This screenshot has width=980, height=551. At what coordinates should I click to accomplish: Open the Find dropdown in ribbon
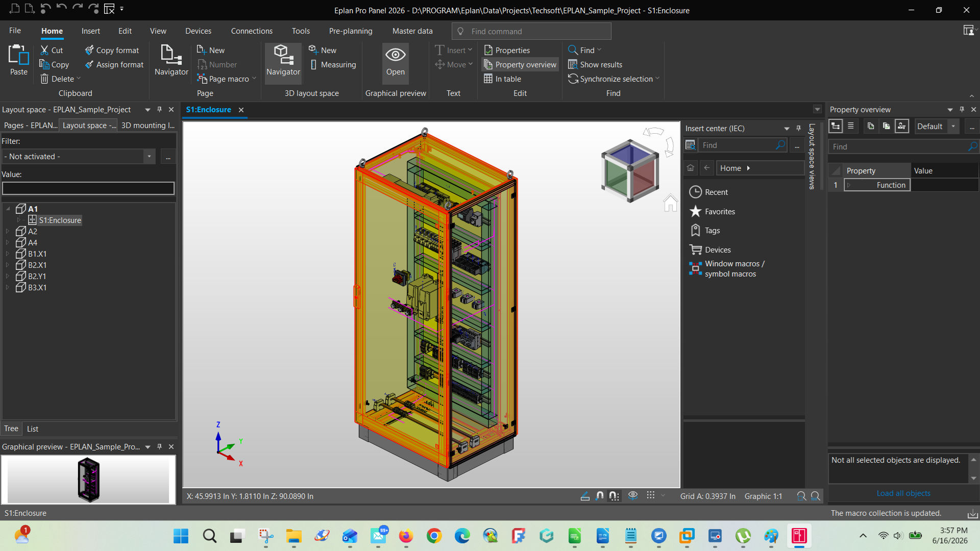[599, 50]
